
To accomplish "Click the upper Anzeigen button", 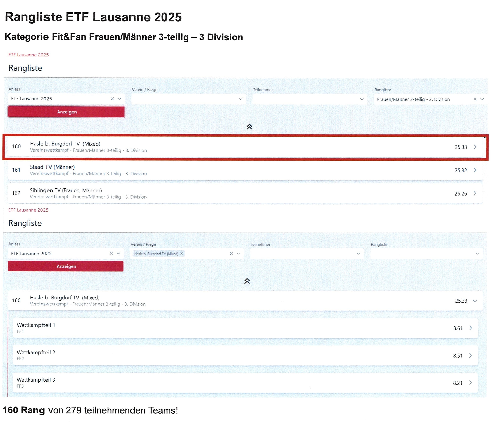I will pyautogui.click(x=66, y=112).
